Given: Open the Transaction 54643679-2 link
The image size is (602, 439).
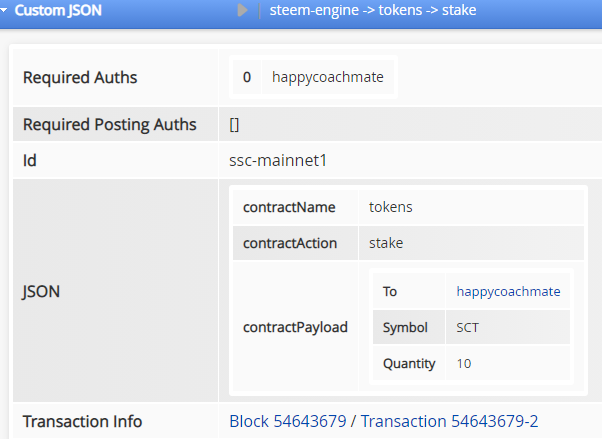Looking at the screenshot, I should (449, 421).
